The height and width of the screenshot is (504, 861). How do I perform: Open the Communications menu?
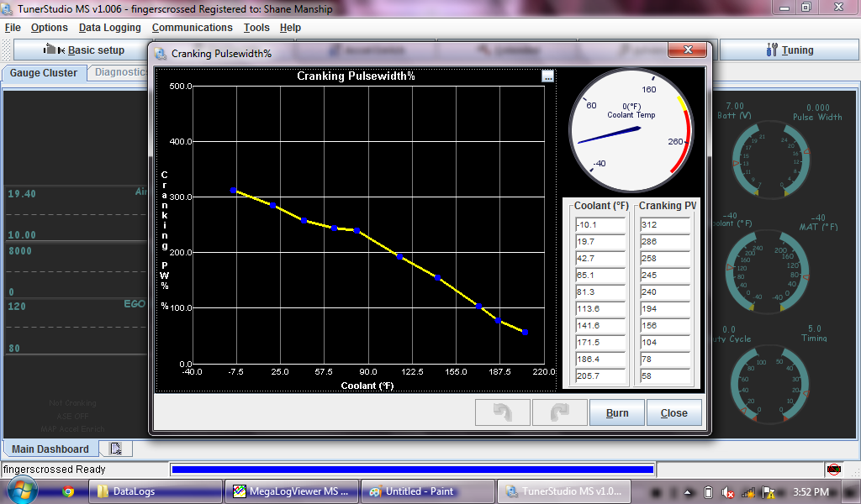coord(192,28)
